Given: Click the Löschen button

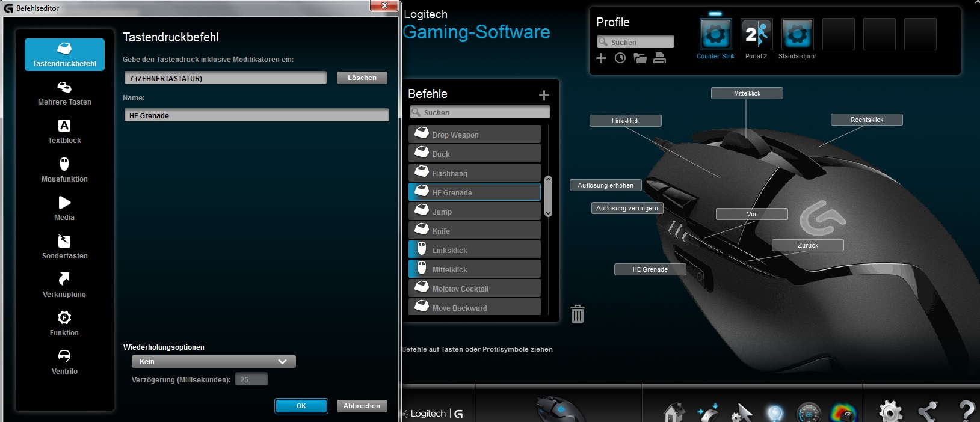Looking at the screenshot, I should [x=362, y=78].
